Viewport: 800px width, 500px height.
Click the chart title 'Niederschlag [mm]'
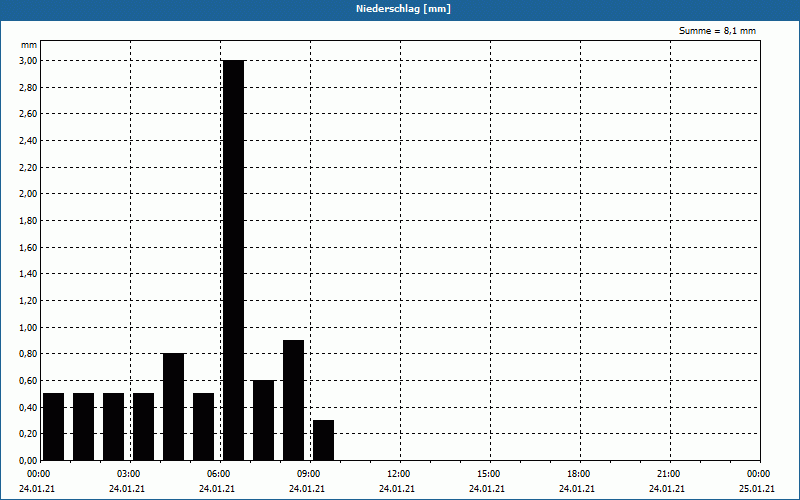click(403, 9)
